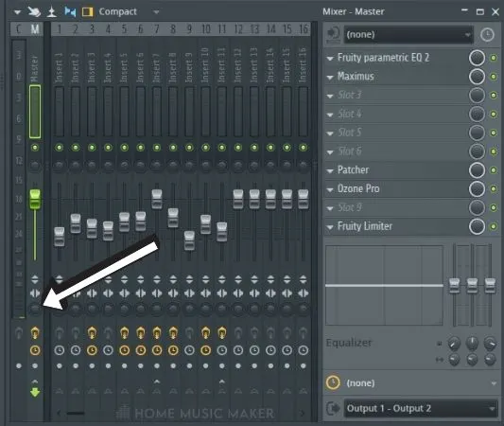Open the Ozone Pro plugin window

pos(358,189)
